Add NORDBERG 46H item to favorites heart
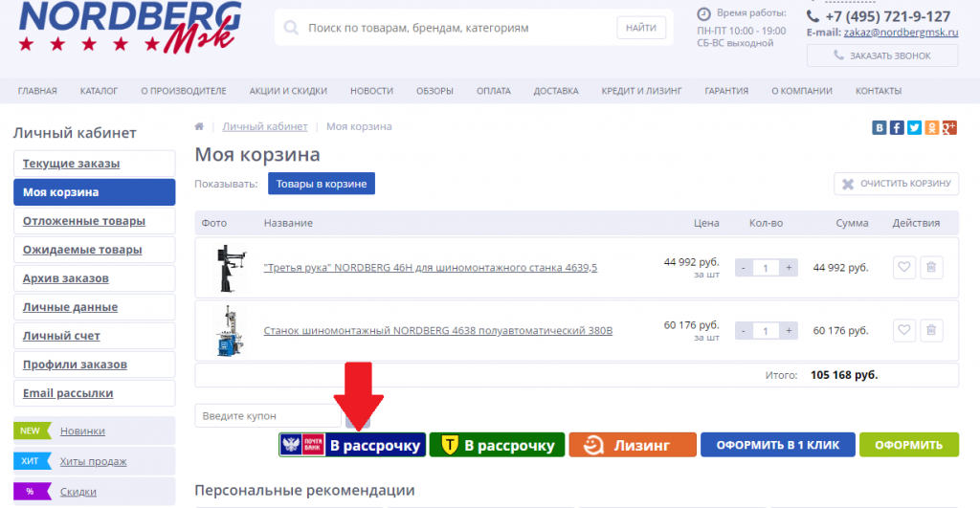The width and height of the screenshot is (980, 508). [x=903, y=268]
